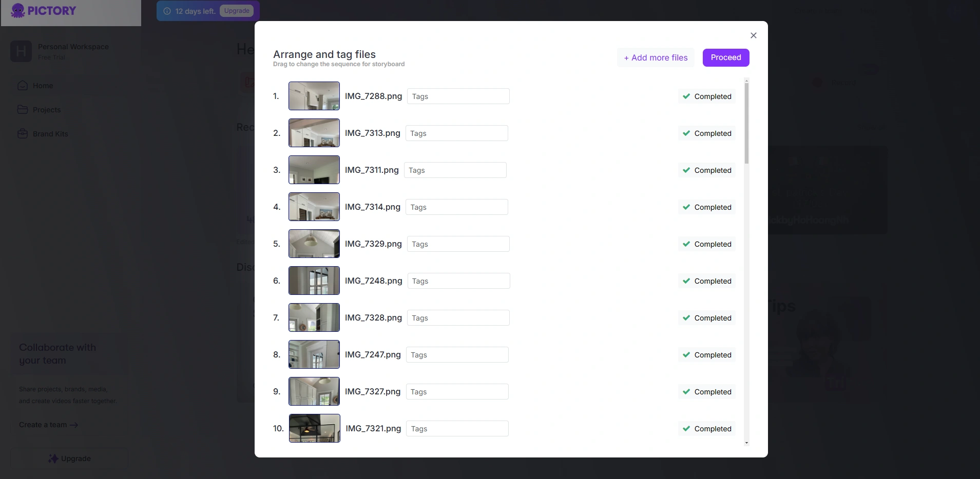Click the Brand Kits briefcase icon
Screen dimensions: 980x479
pyautogui.click(x=23, y=133)
